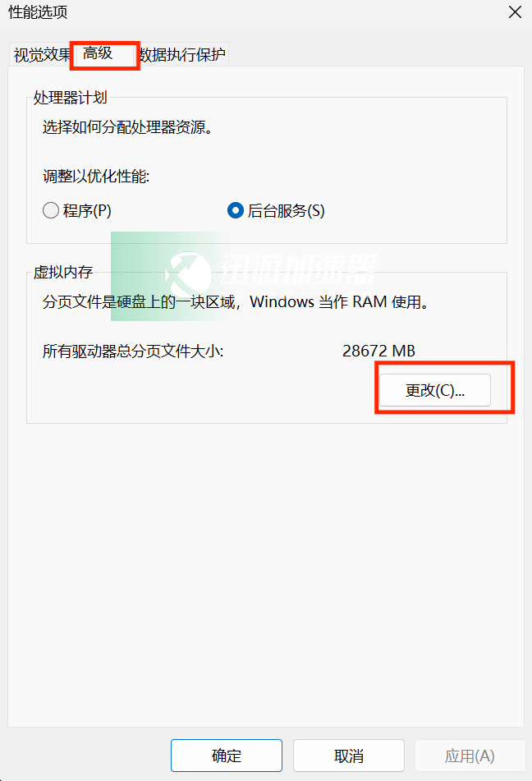
Task: Click the 虚拟内存 group heading
Action: click(x=63, y=272)
